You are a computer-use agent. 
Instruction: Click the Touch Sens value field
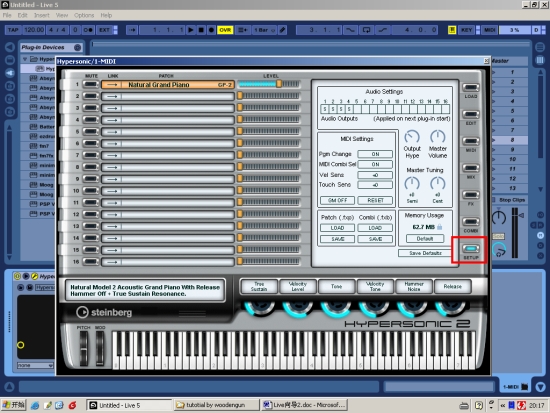(x=375, y=185)
